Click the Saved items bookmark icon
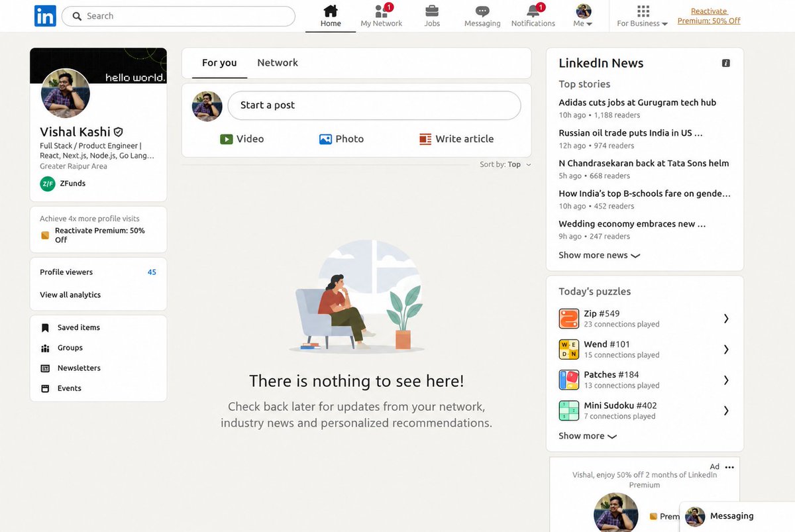This screenshot has height=532, width=795. [x=45, y=328]
